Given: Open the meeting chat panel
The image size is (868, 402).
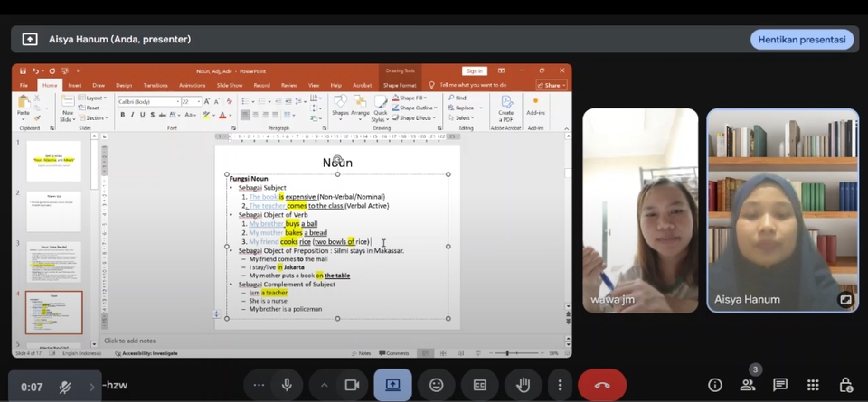Looking at the screenshot, I should click(x=780, y=385).
